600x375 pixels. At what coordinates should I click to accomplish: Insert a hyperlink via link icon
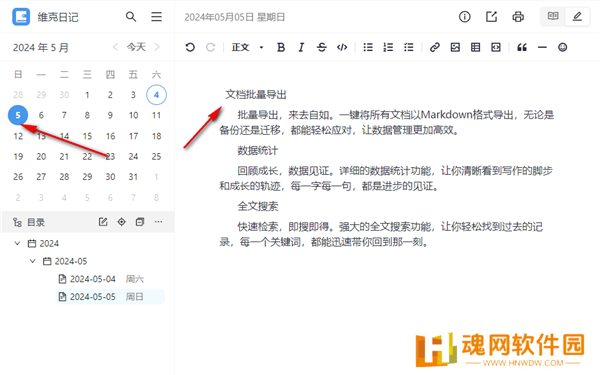point(434,47)
